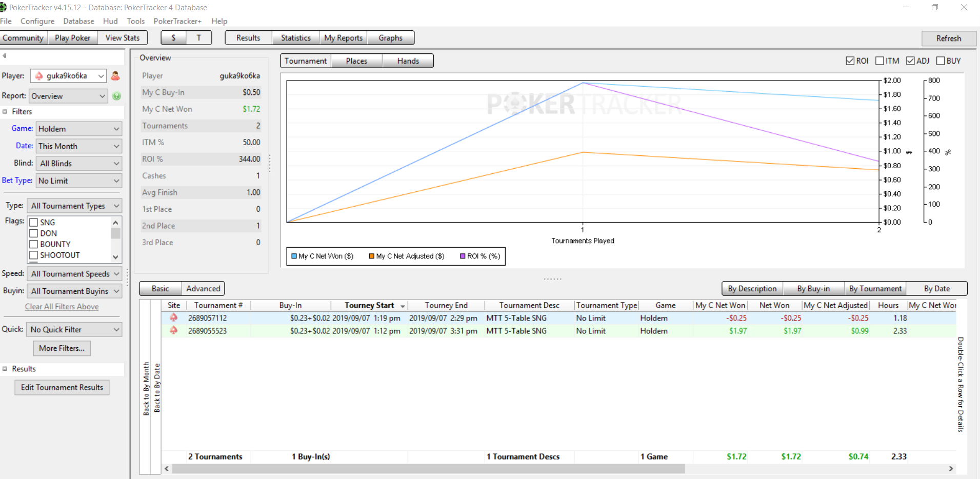
Task: Group results By Date
Action: 937,289
